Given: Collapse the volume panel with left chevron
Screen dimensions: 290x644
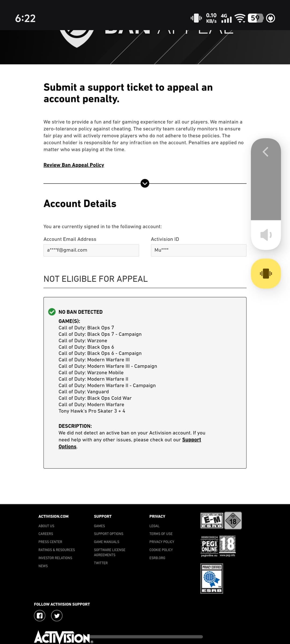Looking at the screenshot, I should (x=265, y=152).
